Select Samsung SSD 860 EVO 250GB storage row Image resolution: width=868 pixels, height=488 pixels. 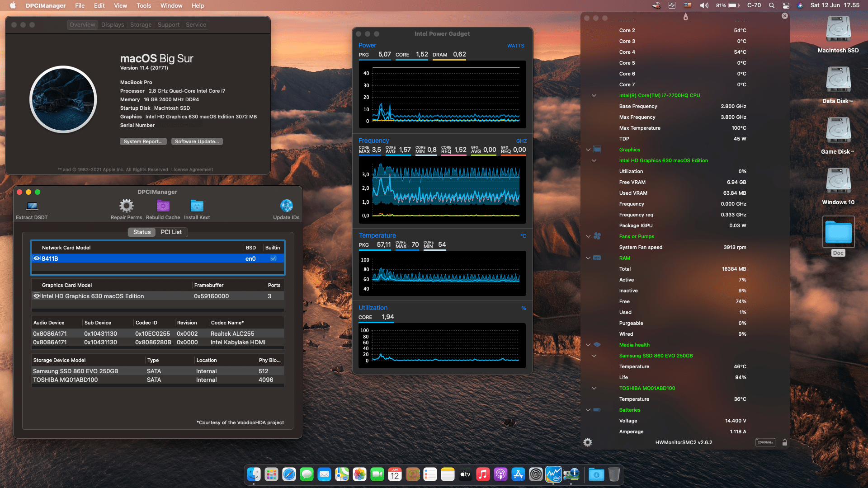point(157,371)
